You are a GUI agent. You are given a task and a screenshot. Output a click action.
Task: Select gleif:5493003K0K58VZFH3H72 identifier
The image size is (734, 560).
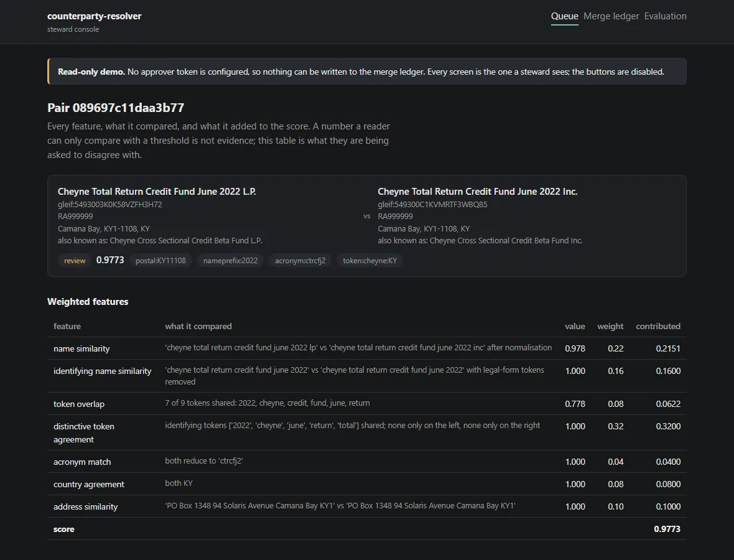pyautogui.click(x=110, y=204)
